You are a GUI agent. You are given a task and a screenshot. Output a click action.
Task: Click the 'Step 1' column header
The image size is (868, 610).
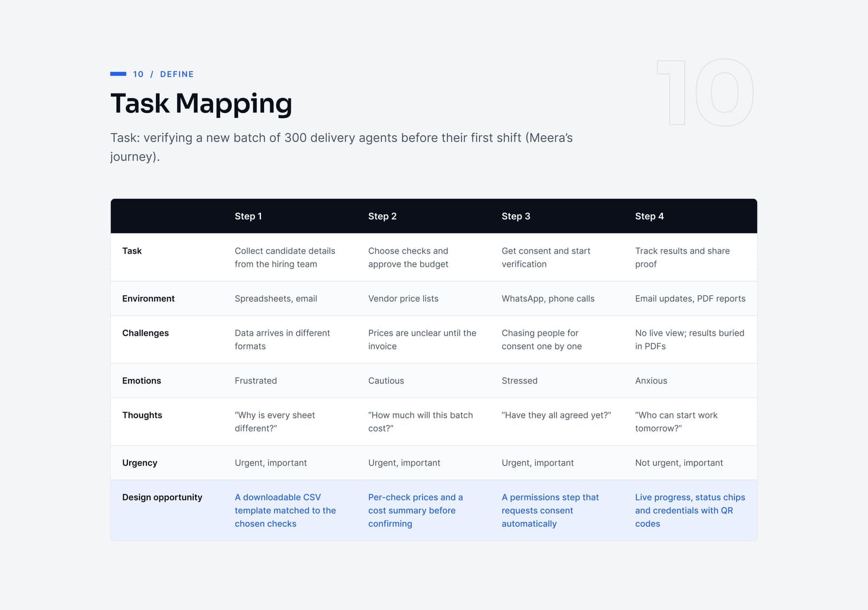point(248,216)
